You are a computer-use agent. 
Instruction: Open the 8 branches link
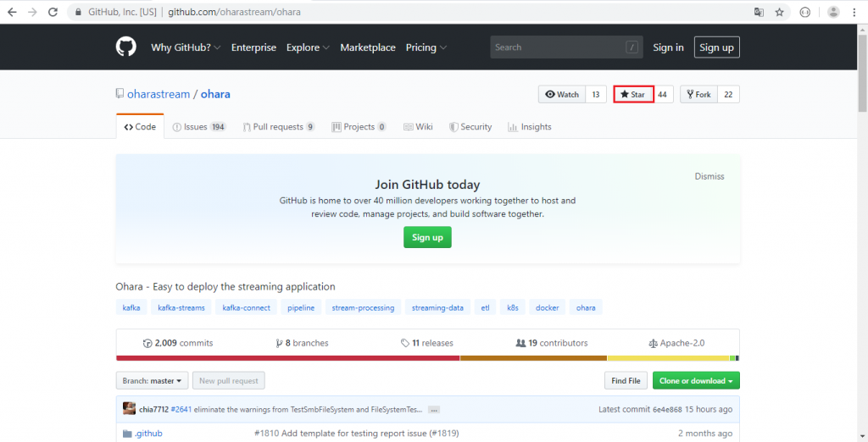point(302,343)
